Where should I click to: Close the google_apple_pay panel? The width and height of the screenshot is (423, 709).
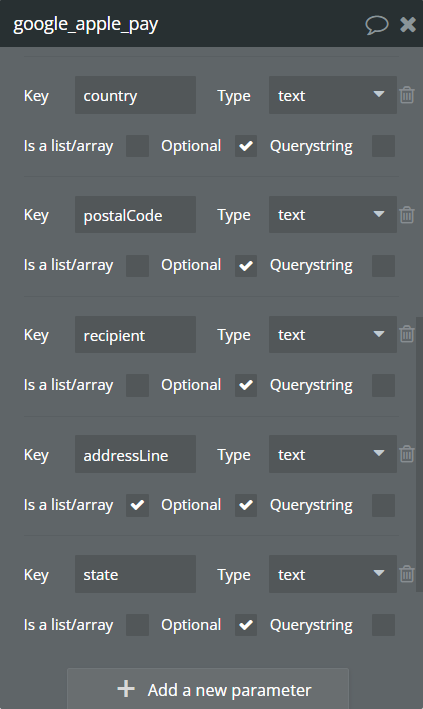coord(408,24)
